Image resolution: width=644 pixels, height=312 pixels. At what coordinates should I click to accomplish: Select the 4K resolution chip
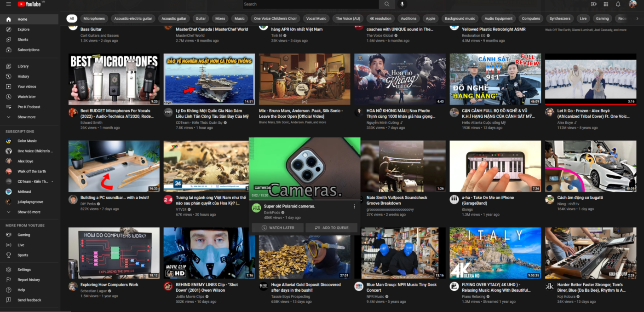coord(380,19)
